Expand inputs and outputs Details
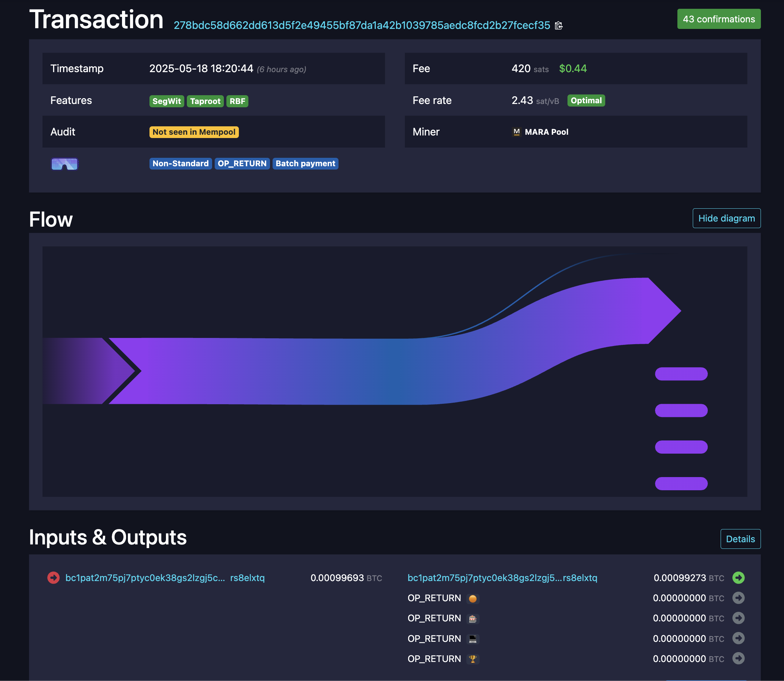Viewport: 784px width, 681px height. [740, 539]
